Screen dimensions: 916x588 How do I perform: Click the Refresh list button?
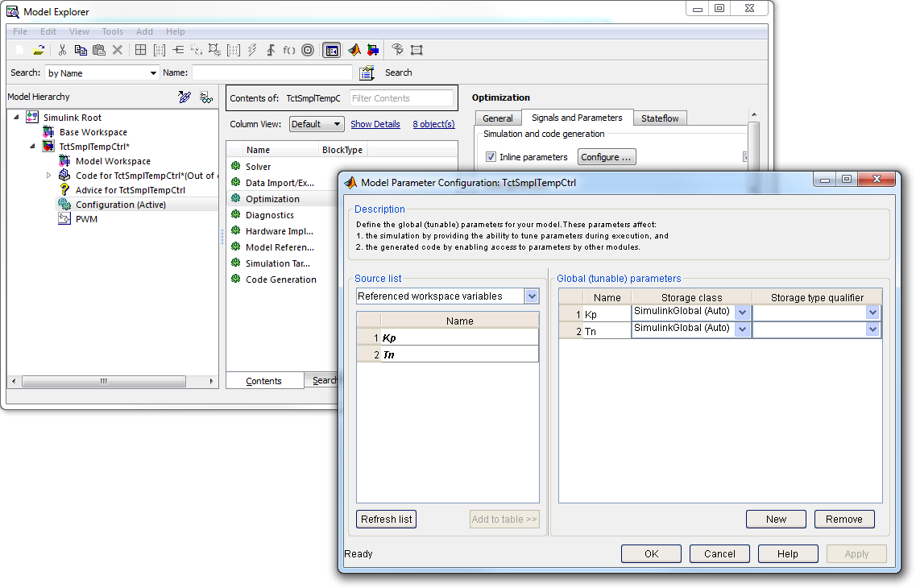(x=386, y=519)
